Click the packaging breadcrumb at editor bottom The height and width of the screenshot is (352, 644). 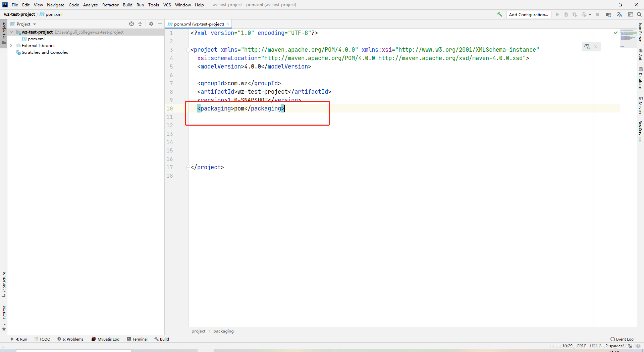pyautogui.click(x=223, y=331)
